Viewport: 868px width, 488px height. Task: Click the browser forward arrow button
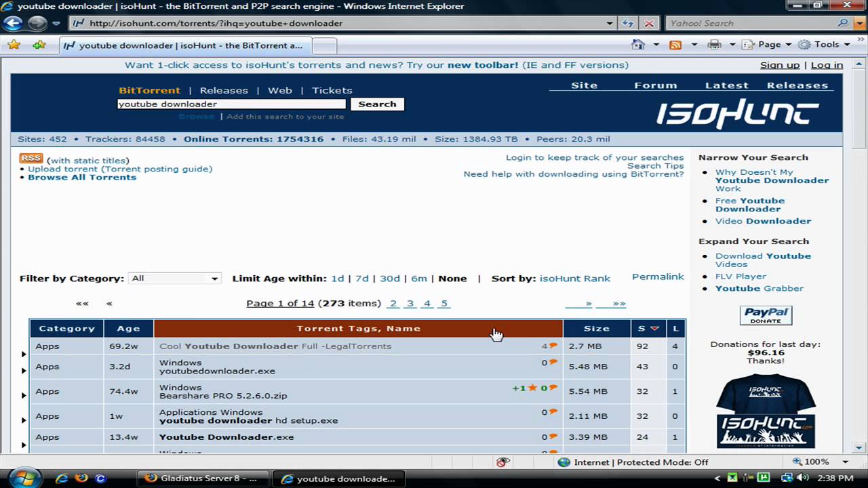(x=37, y=23)
